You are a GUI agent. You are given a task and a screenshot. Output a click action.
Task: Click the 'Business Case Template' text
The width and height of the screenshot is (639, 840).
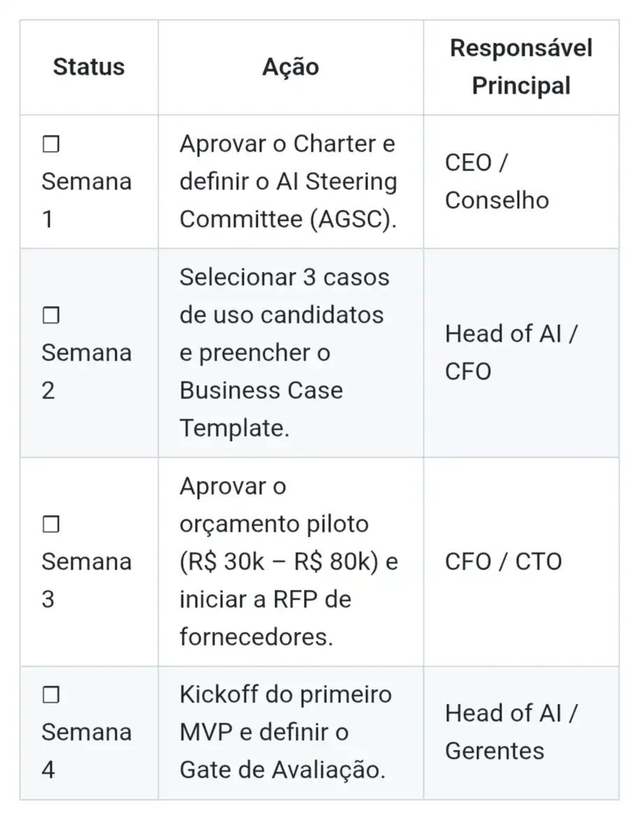coord(260,409)
